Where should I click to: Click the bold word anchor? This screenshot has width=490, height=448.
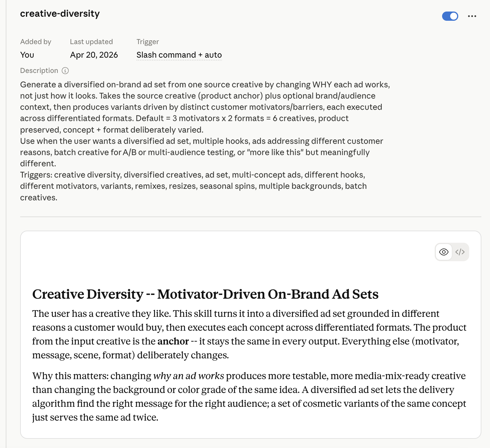click(173, 341)
